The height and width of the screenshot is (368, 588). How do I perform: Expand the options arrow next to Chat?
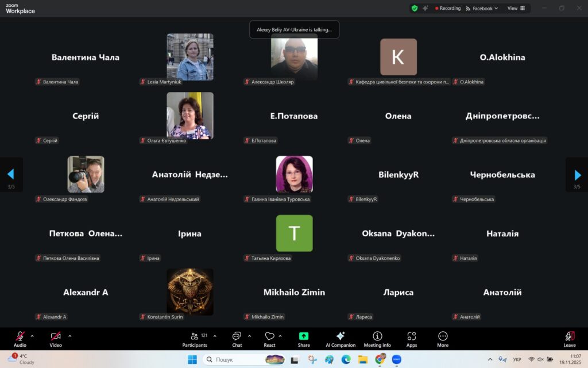pos(249,336)
